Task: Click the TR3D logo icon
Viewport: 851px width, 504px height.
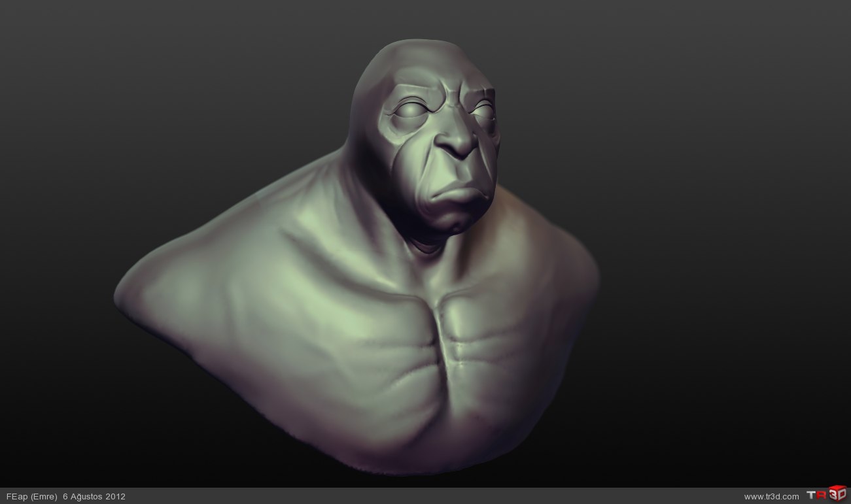Action: pyautogui.click(x=826, y=494)
